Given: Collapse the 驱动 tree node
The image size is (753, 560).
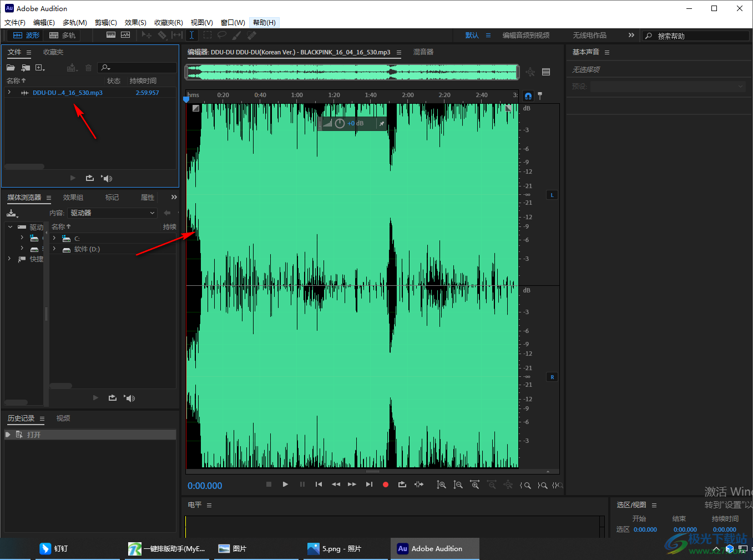Looking at the screenshot, I should [x=10, y=227].
